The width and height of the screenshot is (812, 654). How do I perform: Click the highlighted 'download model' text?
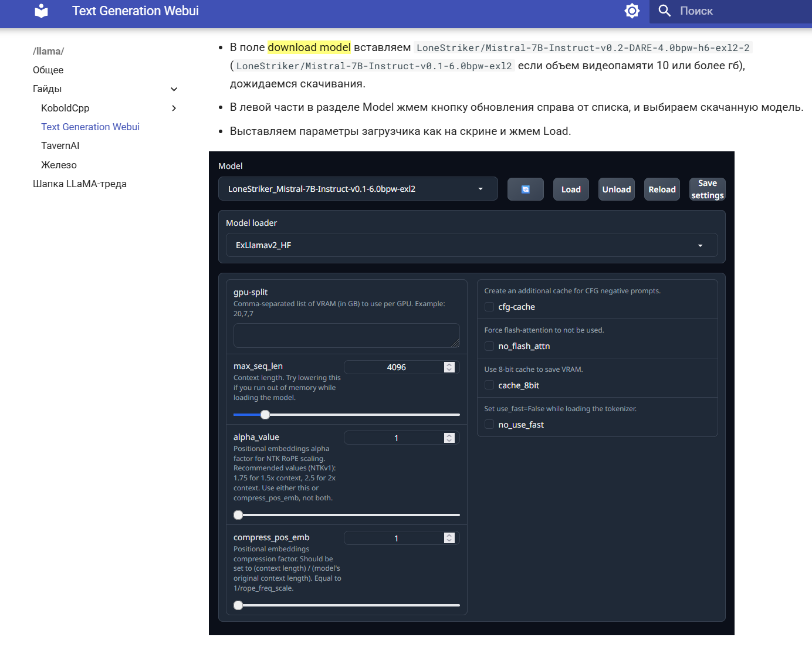[x=309, y=48]
